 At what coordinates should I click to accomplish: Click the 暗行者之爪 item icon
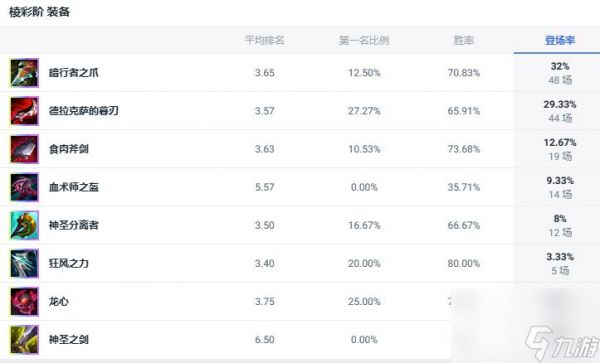(x=24, y=73)
